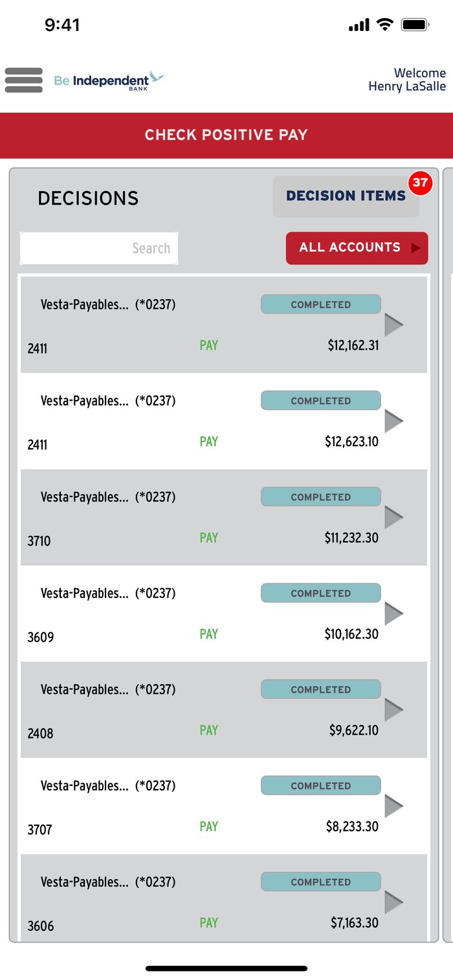This screenshot has height=980, width=453.
Task: Tap the Be Independent Bank logo
Action: click(109, 80)
